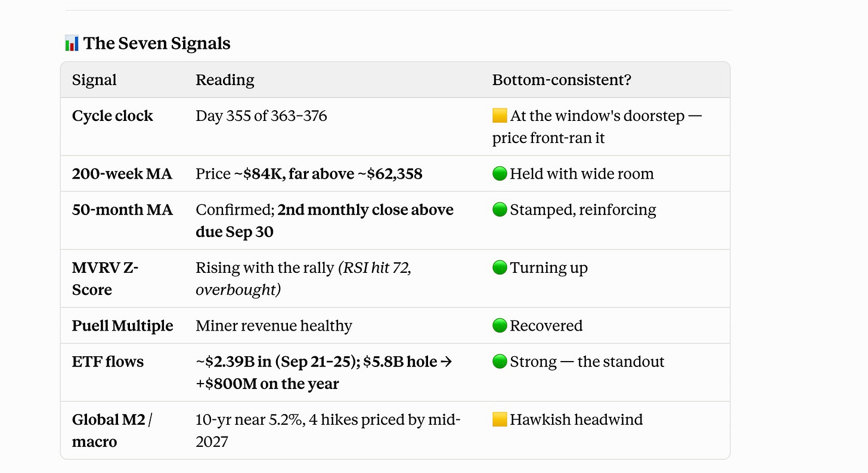Click the Signal column header
Viewport: 868px width, 473px height.
click(94, 80)
